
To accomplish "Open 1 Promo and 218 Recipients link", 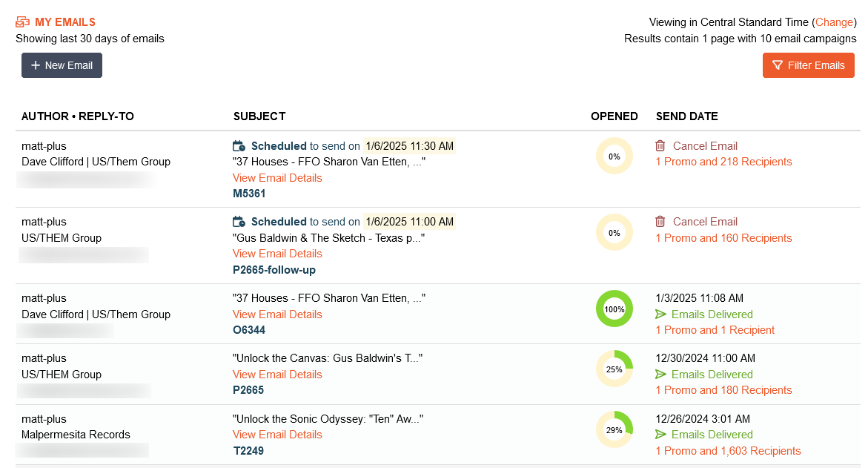I will [723, 162].
